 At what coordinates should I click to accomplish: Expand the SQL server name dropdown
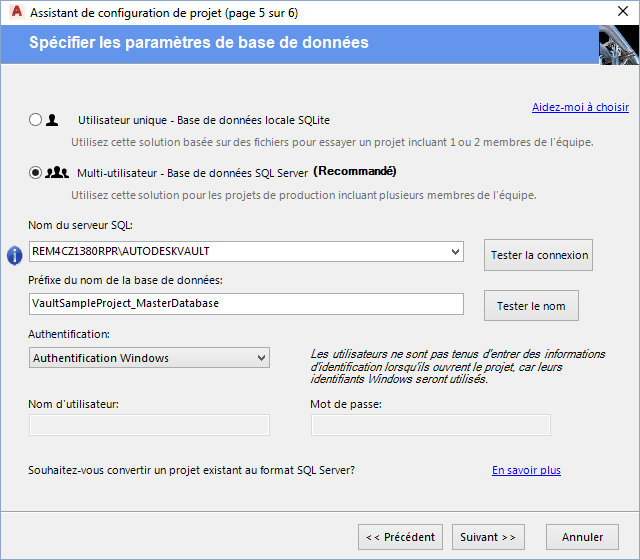click(x=455, y=252)
